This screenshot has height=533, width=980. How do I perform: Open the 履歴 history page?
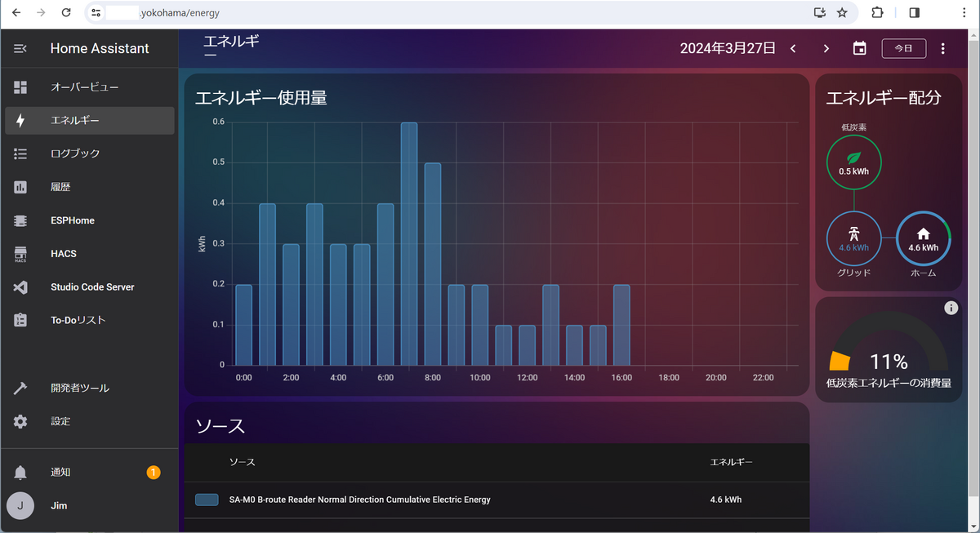point(90,187)
